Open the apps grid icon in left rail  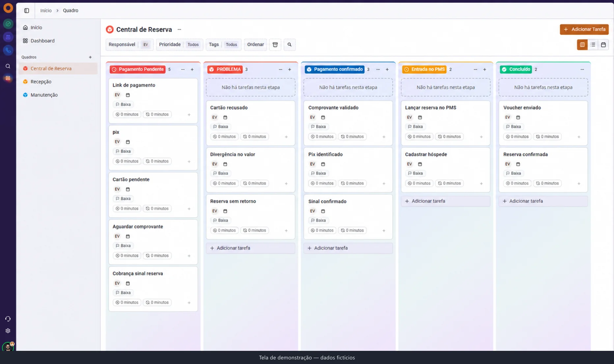[x=8, y=78]
